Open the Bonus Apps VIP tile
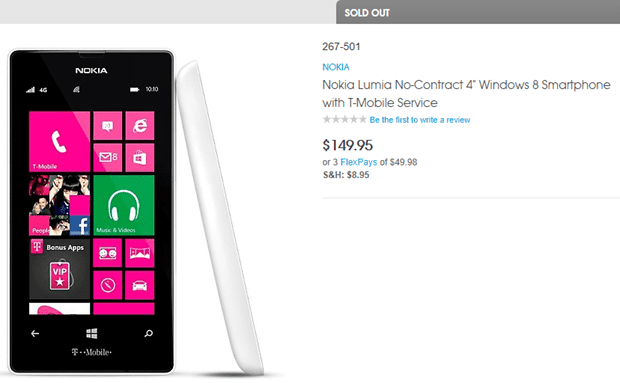620x383 pixels. point(59,269)
